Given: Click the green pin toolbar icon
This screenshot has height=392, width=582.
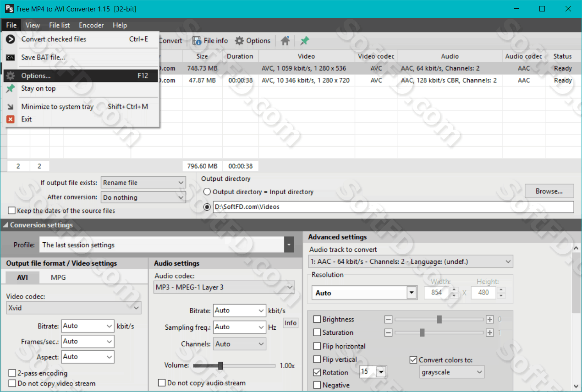Looking at the screenshot, I should point(304,41).
